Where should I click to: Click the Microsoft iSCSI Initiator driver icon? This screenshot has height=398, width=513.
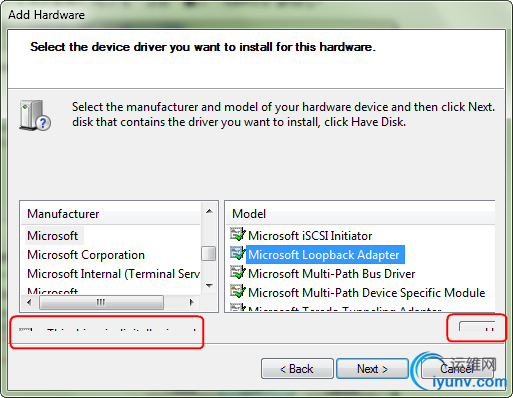(238, 234)
